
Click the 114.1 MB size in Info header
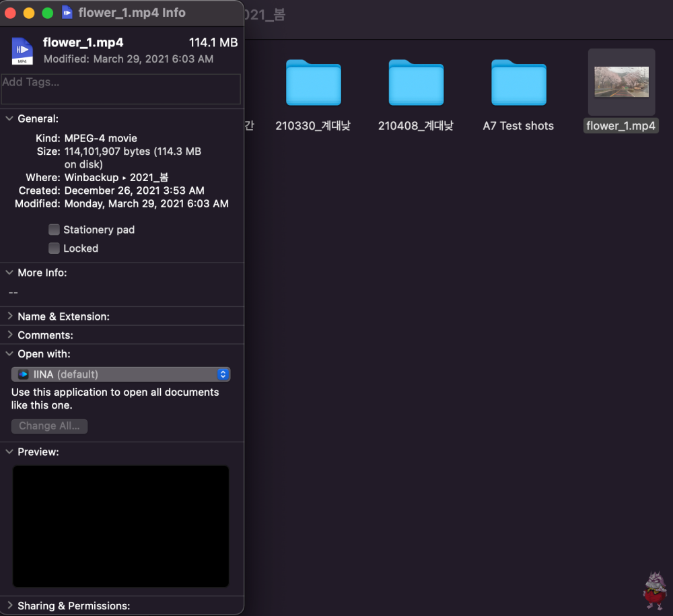[213, 42]
